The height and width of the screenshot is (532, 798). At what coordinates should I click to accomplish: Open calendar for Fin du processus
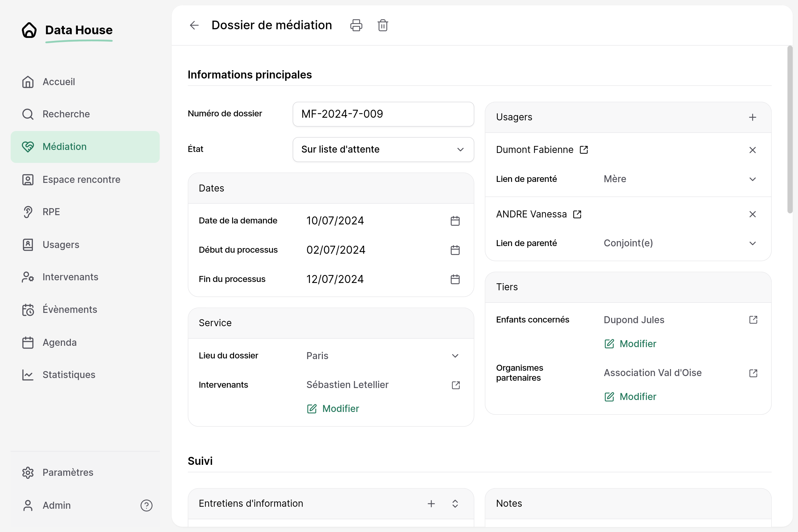point(455,279)
